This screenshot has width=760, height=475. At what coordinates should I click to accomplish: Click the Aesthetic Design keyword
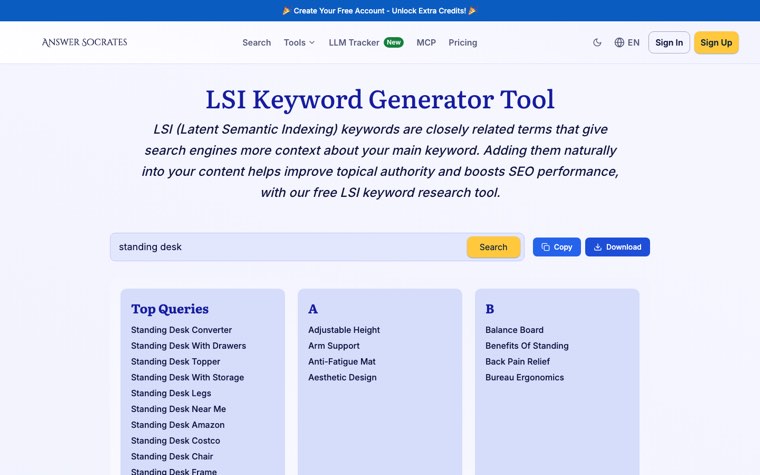click(342, 378)
